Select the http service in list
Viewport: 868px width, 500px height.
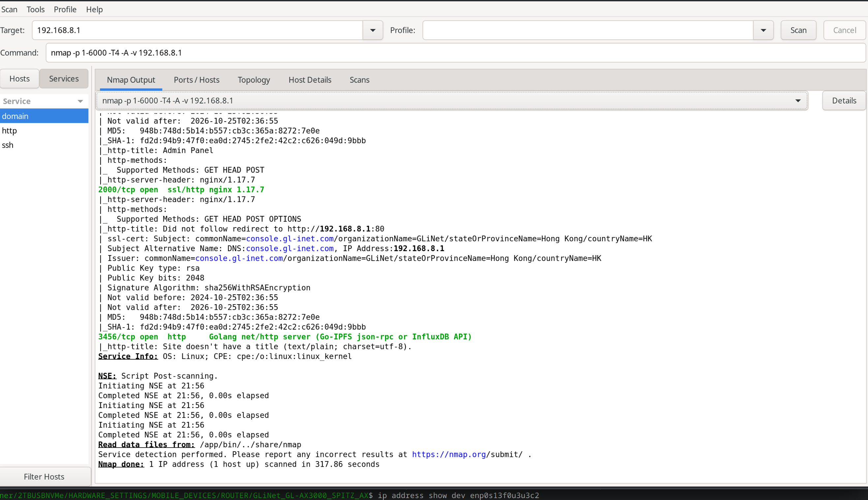10,131
